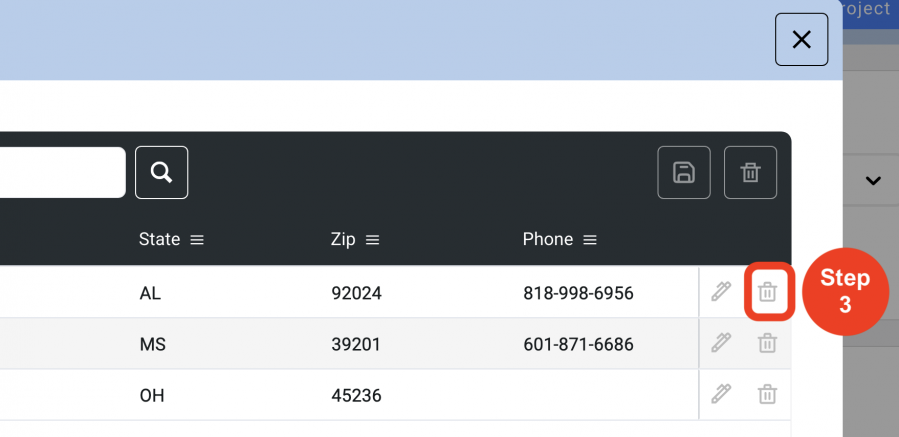The image size is (899, 437).
Task: Expand the chevron dropdown behind the dialog
Action: (873, 181)
